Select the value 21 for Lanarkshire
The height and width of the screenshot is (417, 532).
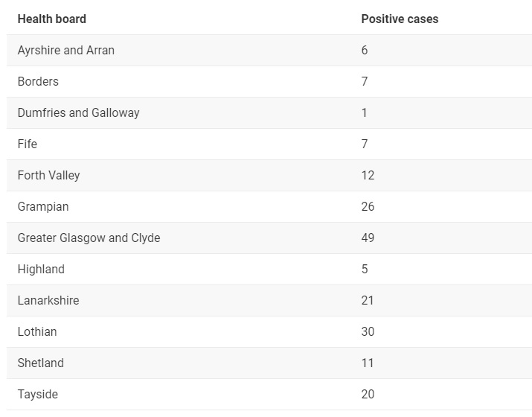[x=368, y=301]
